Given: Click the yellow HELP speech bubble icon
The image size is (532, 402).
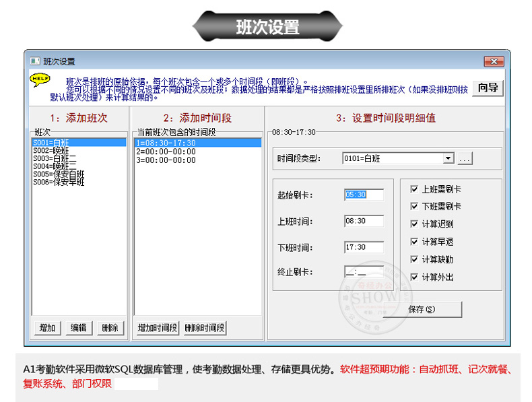Looking at the screenshot, I should 40,80.
